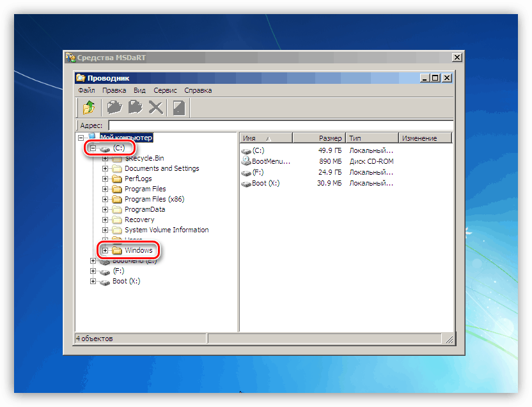Collapse the Мой компьютер tree node
The width and height of the screenshot is (532, 407).
tap(81, 138)
